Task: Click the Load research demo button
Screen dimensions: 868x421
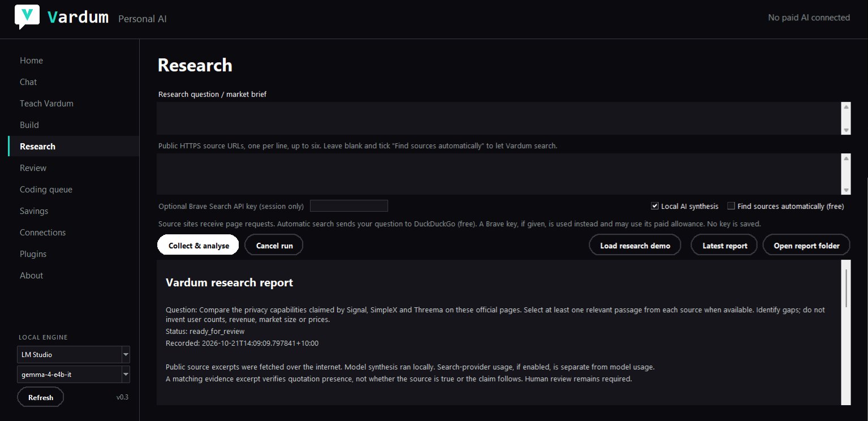Action: [635, 246]
